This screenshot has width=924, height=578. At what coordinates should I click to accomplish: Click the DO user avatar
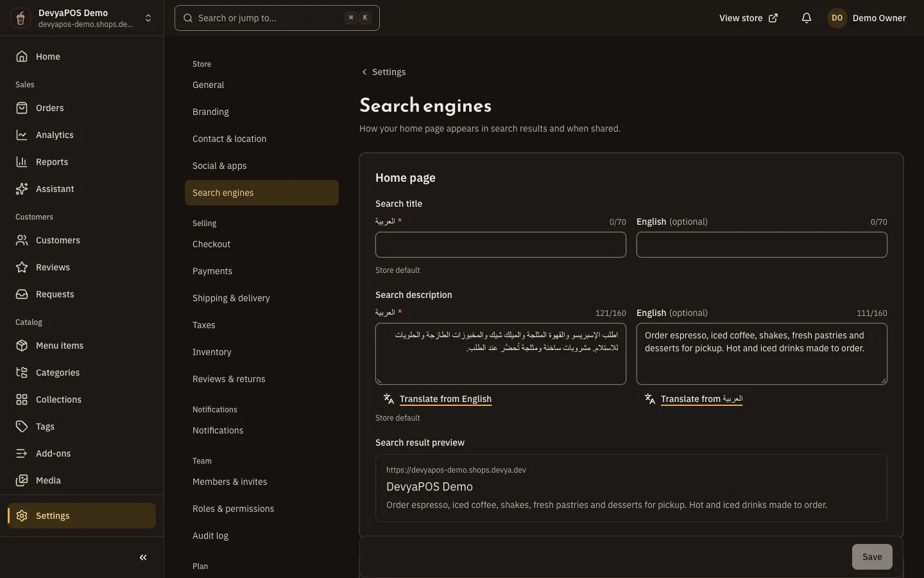837,18
